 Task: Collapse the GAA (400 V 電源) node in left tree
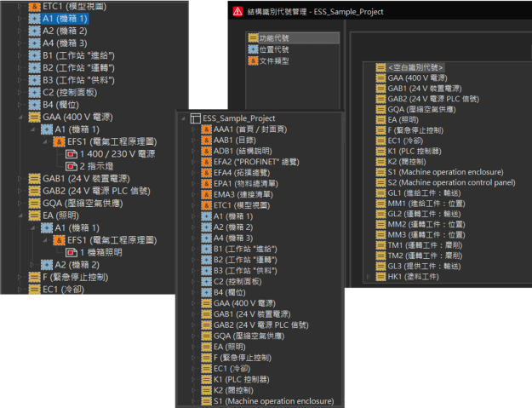21,117
